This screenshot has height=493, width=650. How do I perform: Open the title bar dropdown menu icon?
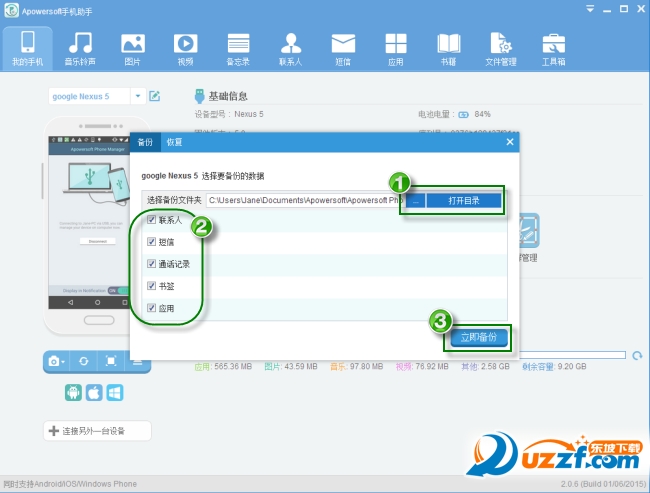click(590, 9)
